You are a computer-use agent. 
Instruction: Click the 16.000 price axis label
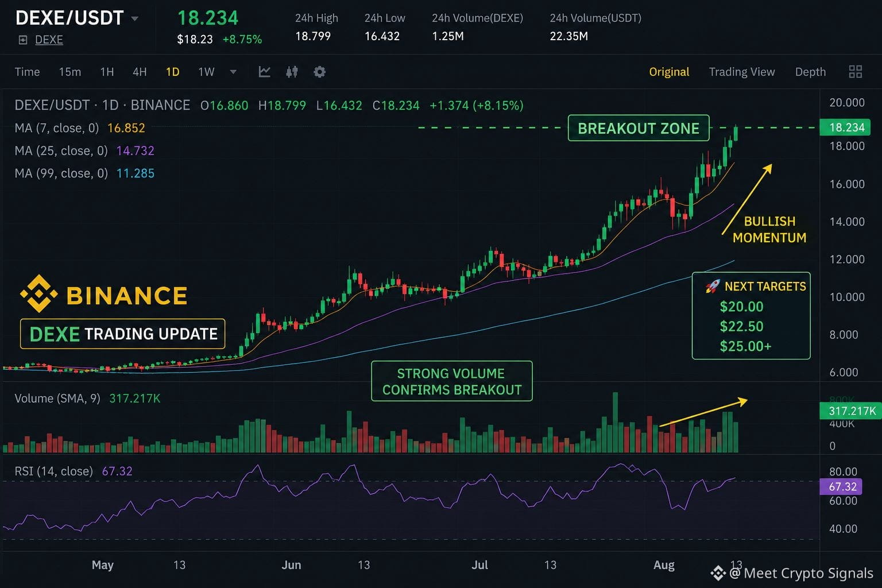pyautogui.click(x=847, y=184)
